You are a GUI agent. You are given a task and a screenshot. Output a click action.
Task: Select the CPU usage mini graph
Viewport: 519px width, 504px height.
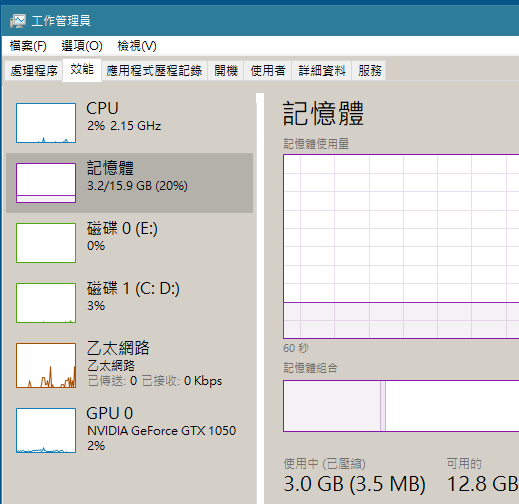tap(46, 123)
